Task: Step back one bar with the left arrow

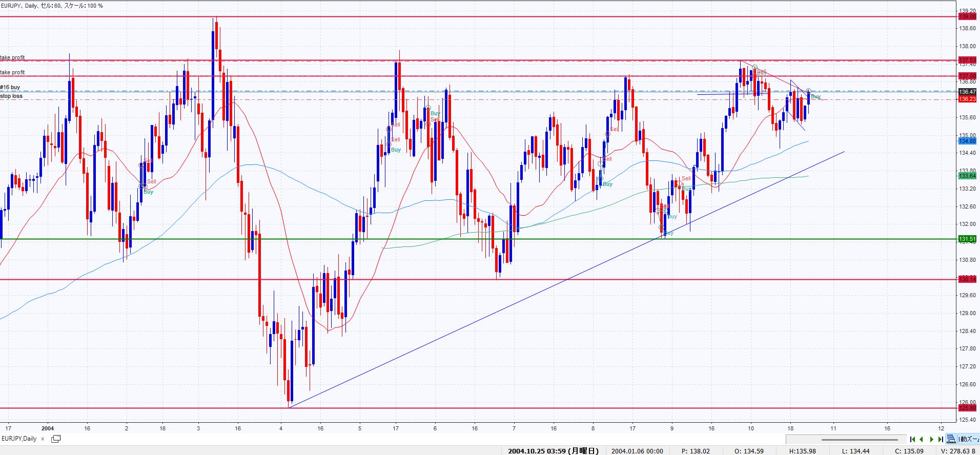Action: (x=922, y=439)
